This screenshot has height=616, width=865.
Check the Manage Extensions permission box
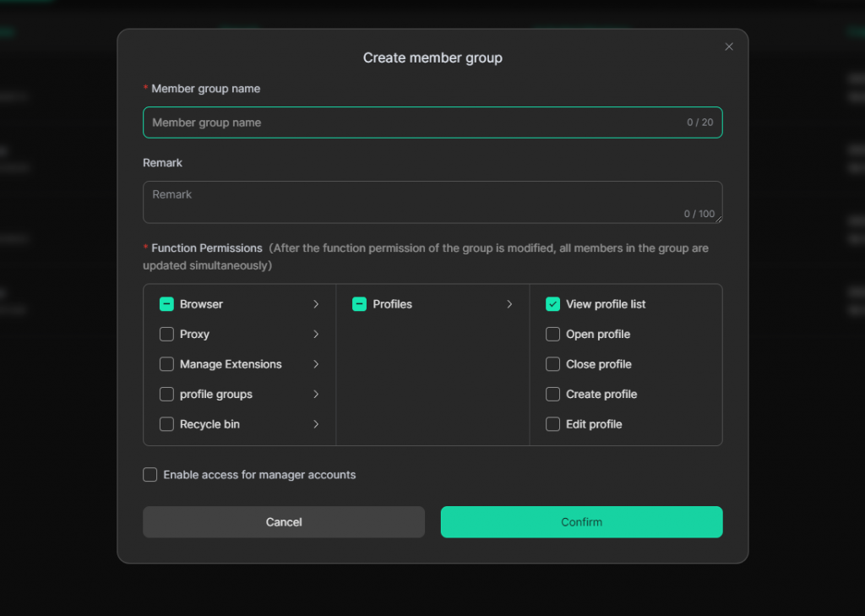[166, 364]
